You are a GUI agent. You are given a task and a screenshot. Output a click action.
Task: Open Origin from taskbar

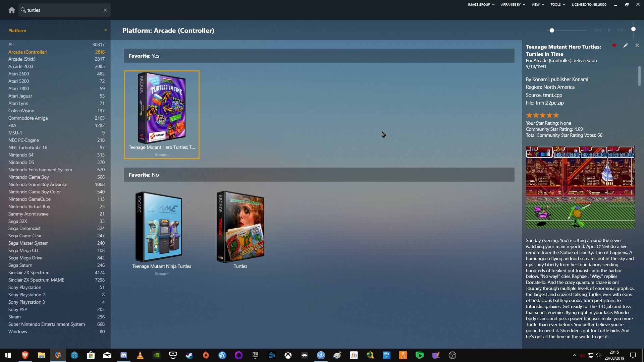click(206, 355)
